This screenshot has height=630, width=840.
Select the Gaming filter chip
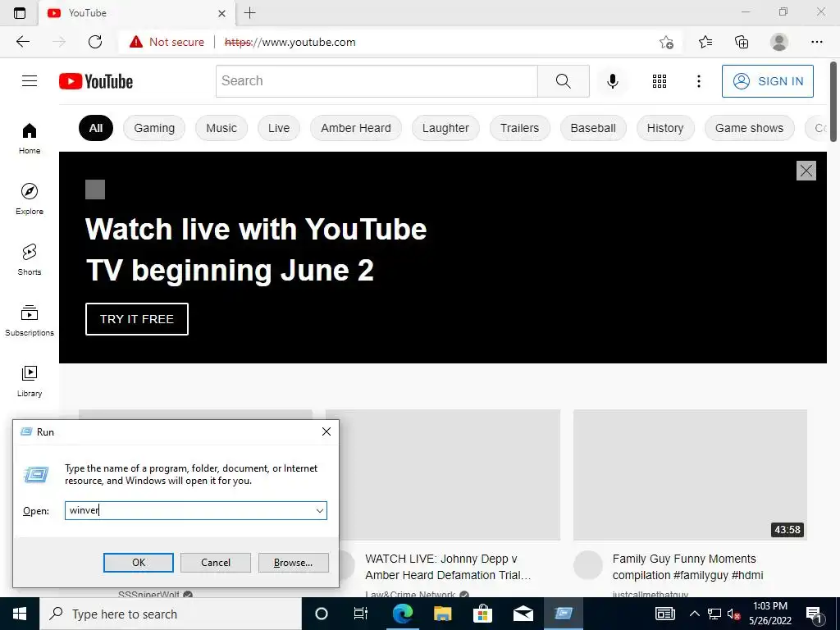[154, 128]
